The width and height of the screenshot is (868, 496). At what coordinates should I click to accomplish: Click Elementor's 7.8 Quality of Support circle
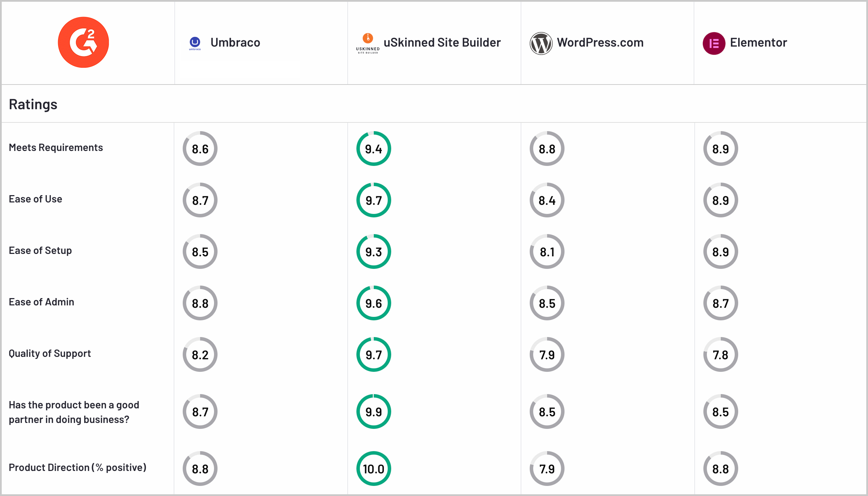tap(720, 354)
